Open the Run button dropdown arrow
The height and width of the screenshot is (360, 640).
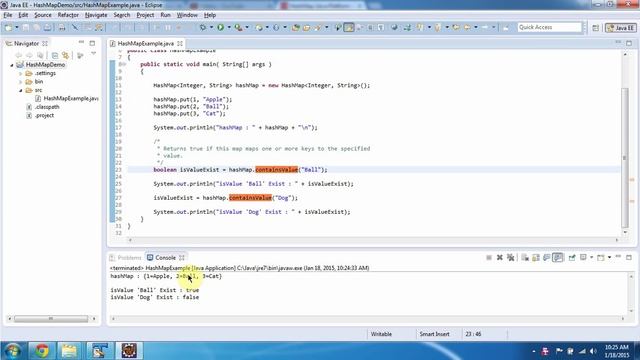pos(229,27)
